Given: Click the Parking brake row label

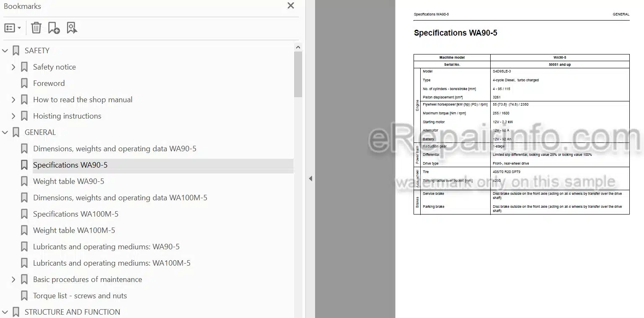Looking at the screenshot, I should coord(434,207).
